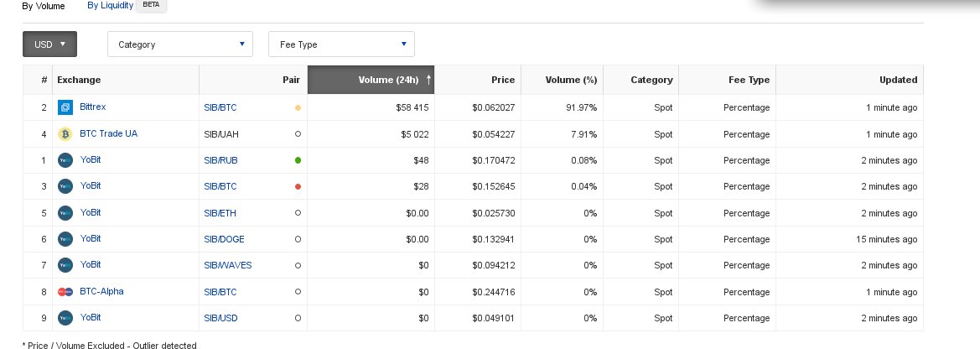
Task: Click the SIB/WAVES pair link
Action: pos(227,265)
